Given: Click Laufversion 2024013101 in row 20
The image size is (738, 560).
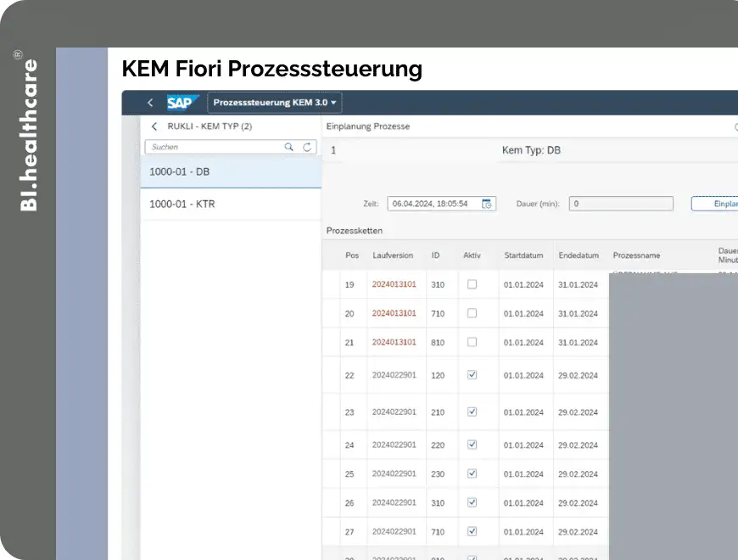Looking at the screenshot, I should pos(394,313).
